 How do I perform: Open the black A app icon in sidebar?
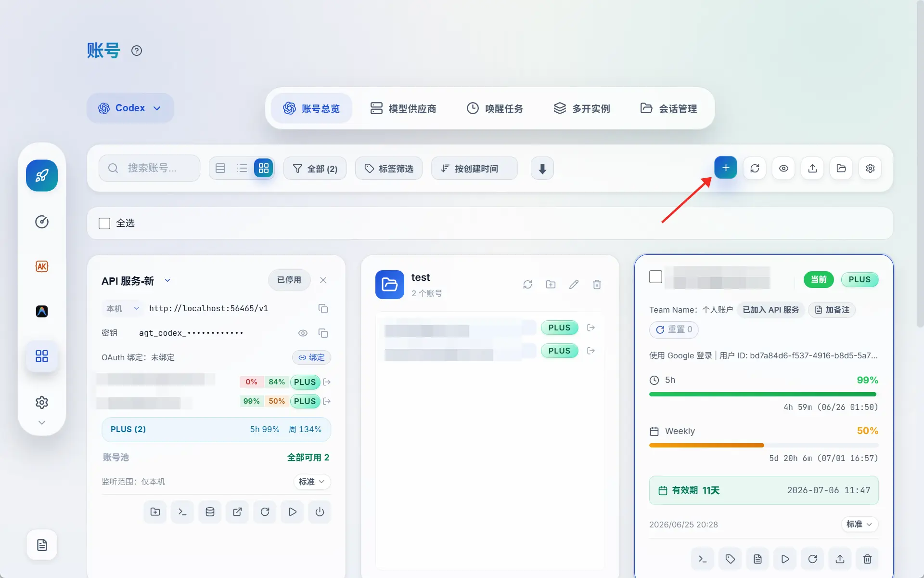(42, 311)
